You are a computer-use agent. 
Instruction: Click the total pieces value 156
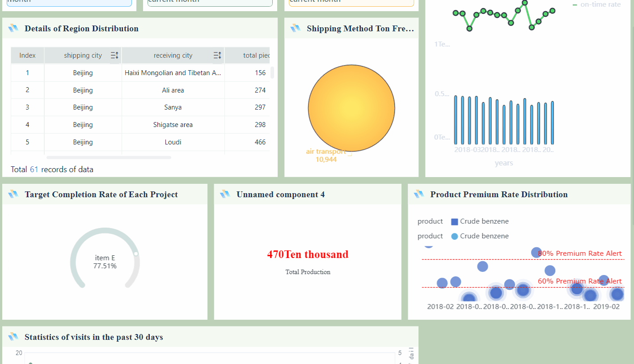pos(260,73)
